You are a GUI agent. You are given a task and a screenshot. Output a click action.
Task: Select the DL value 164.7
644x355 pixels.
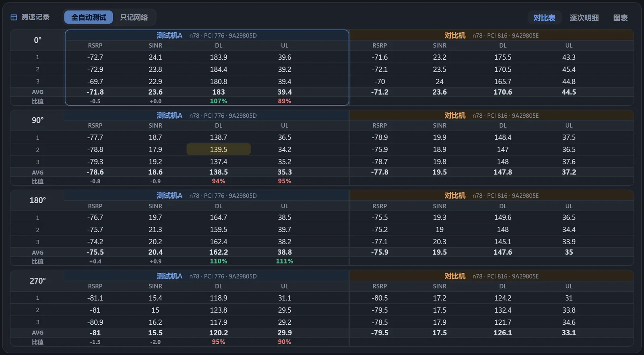[x=219, y=217]
